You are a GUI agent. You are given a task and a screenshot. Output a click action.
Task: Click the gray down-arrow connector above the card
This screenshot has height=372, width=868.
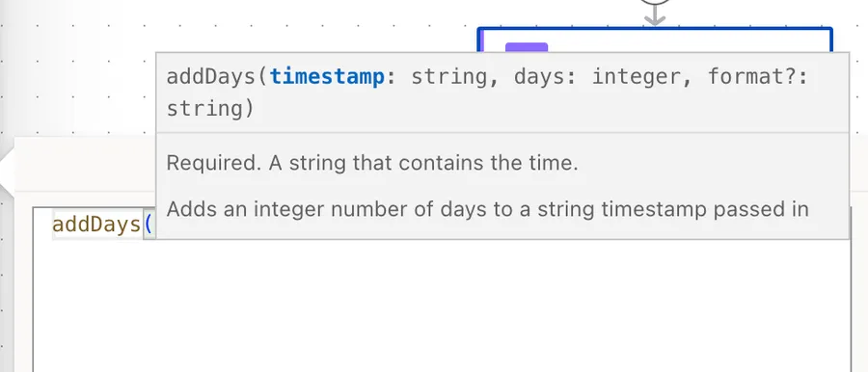click(655, 16)
